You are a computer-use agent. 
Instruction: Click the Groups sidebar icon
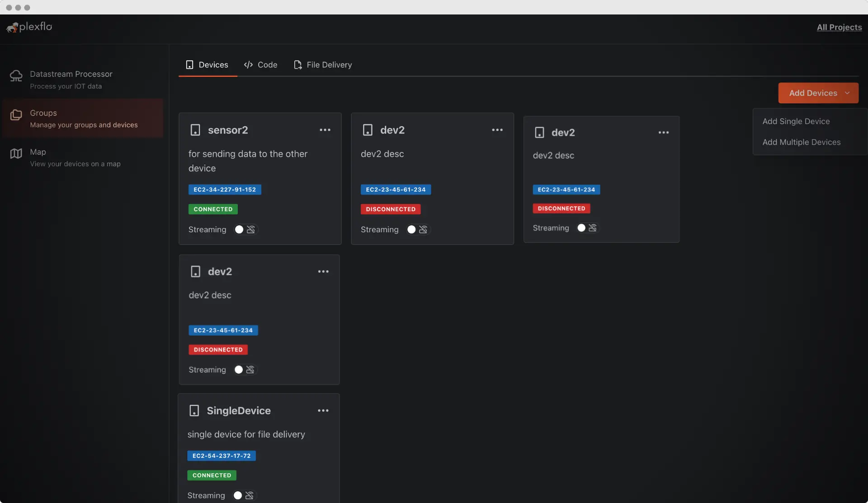(16, 115)
